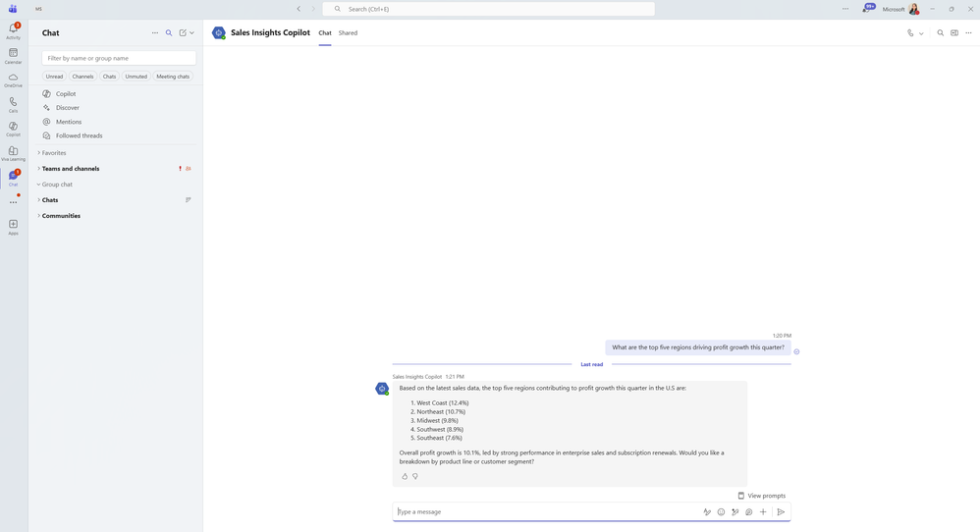The width and height of the screenshot is (980, 532).
Task: Open the Apps store in sidebar
Action: click(x=13, y=227)
